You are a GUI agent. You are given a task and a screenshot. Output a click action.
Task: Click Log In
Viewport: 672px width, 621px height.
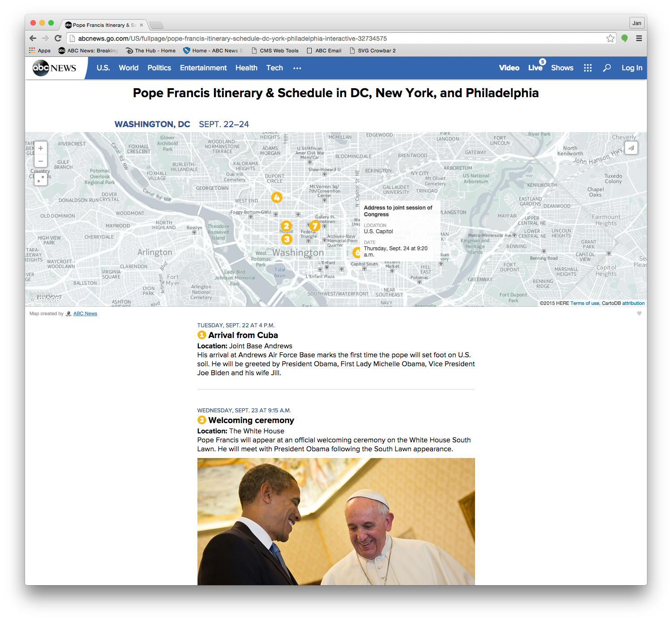click(632, 68)
